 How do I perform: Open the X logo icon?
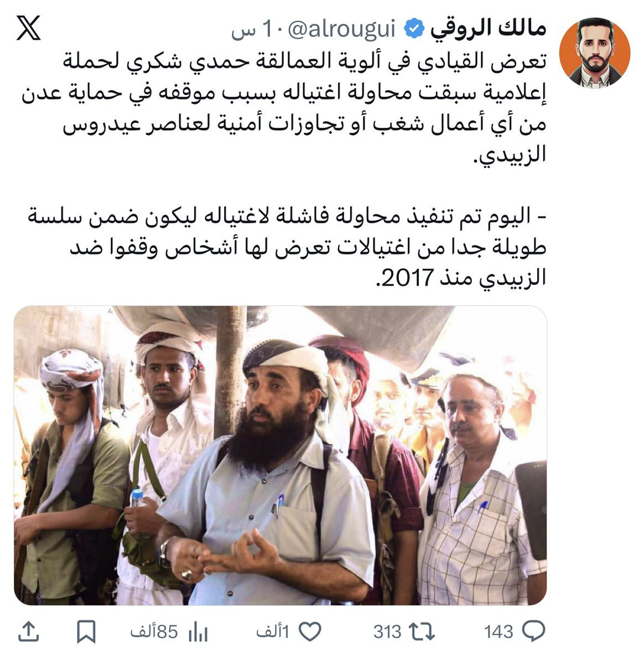coord(28,28)
